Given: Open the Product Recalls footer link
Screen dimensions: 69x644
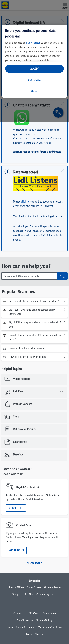Looking at the screenshot, I should coord(34,634).
